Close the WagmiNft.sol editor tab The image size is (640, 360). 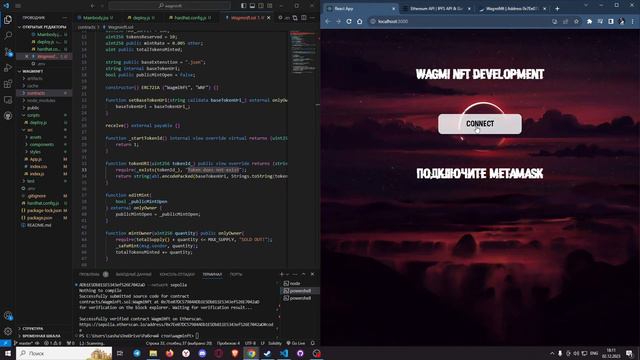pos(269,18)
